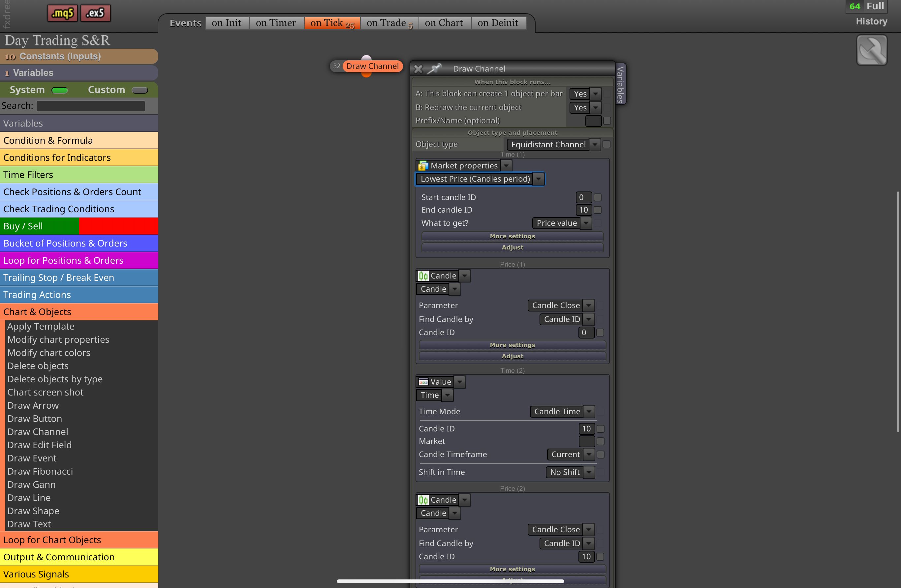Select the Draw Fibonacci block in list
Viewport: 901px width, 588px height.
point(40,471)
